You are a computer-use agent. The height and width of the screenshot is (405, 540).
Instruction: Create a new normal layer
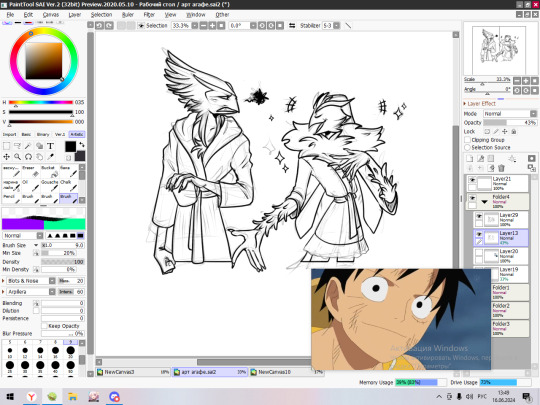coord(470,158)
